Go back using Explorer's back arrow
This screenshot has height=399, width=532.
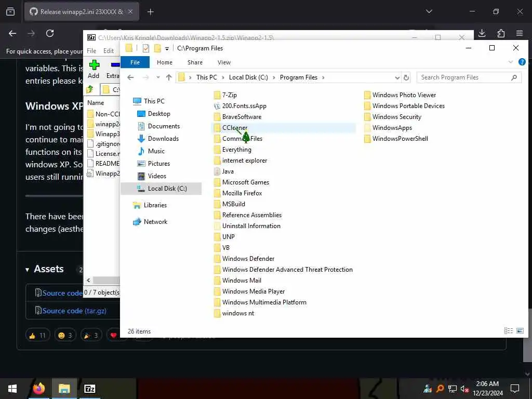pyautogui.click(x=130, y=77)
